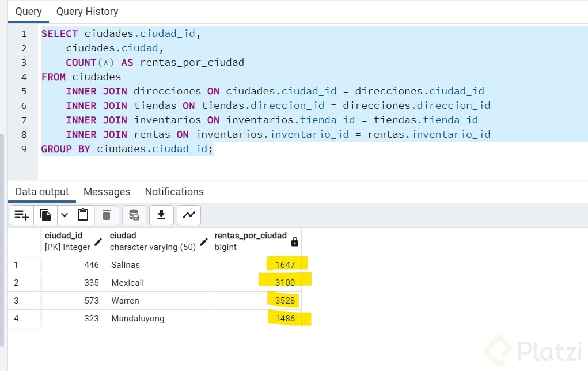Place cursor on the GROUP BY line

tap(127, 149)
